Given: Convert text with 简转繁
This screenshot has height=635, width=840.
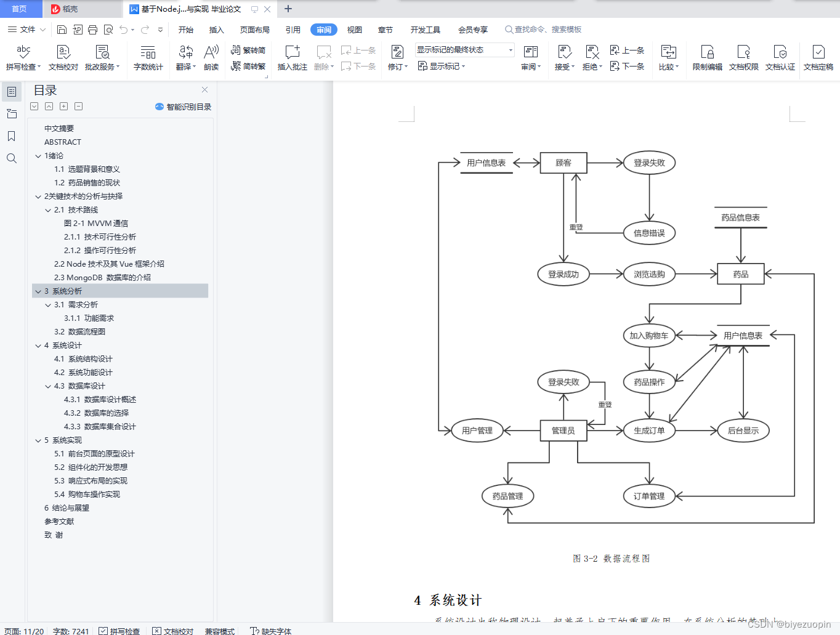Looking at the screenshot, I should [248, 66].
